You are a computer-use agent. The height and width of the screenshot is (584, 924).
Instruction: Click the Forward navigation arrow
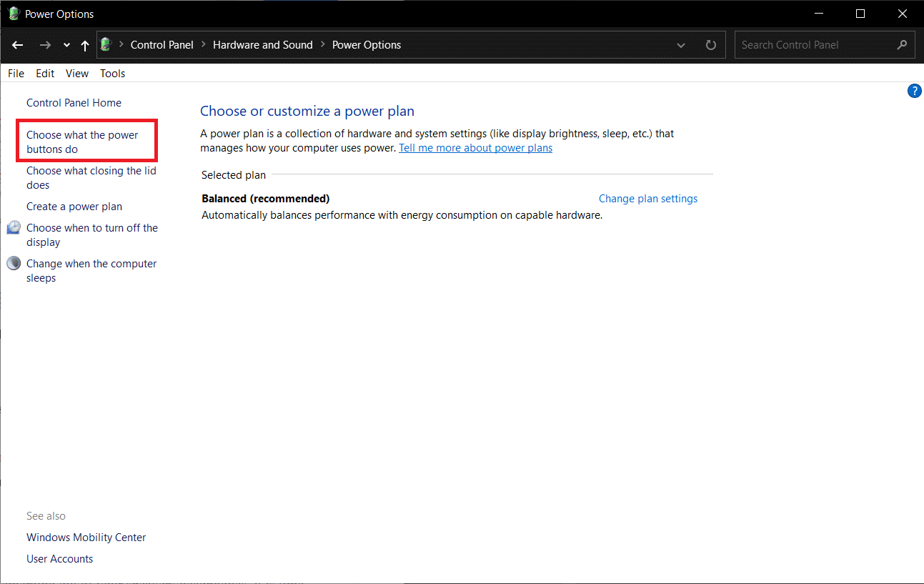point(45,45)
